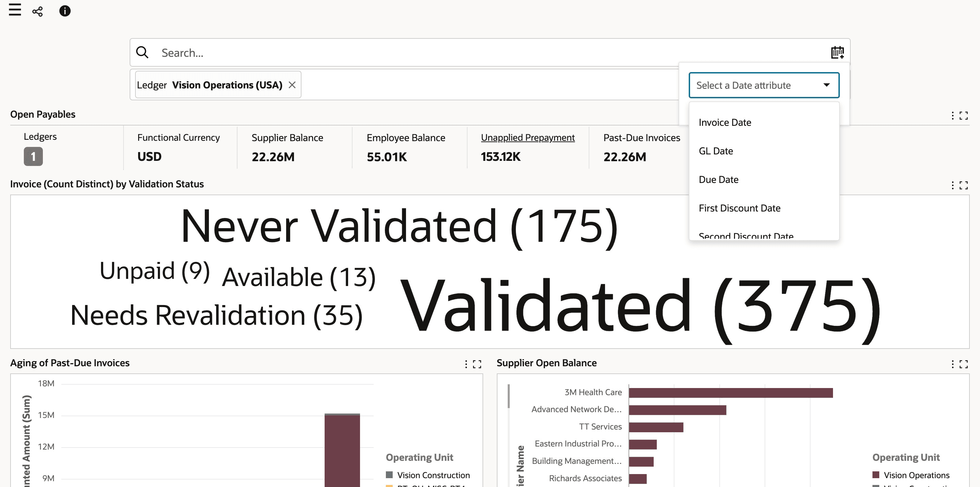Click Employee Balance value 55.01K

[387, 157]
